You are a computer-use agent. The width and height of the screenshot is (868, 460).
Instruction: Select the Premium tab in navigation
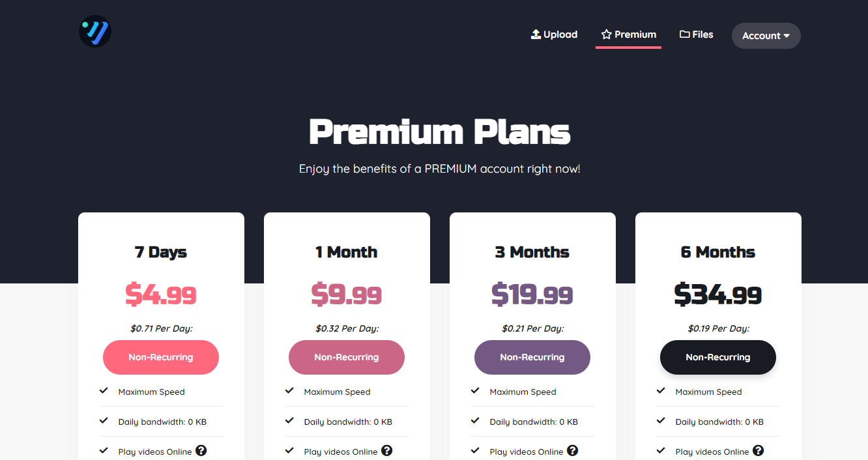point(628,35)
